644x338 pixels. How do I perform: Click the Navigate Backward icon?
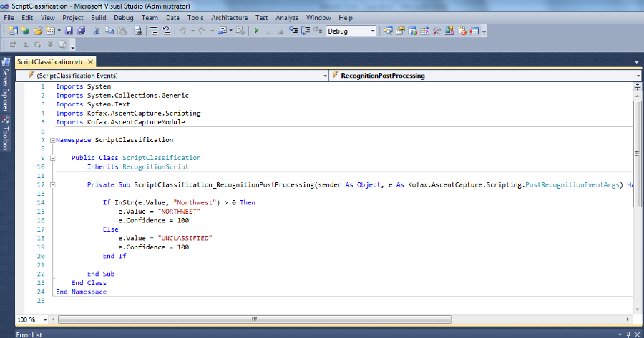[223, 31]
